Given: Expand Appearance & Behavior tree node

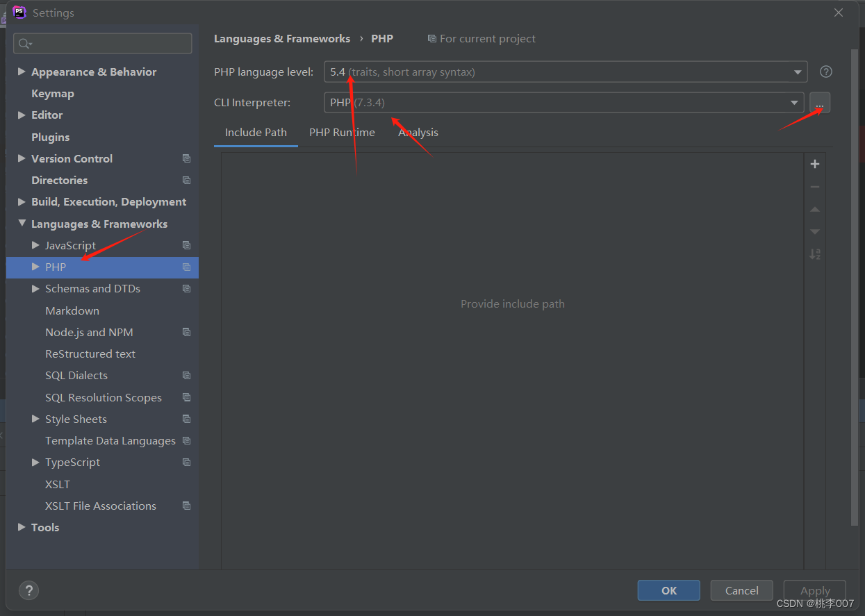Looking at the screenshot, I should coord(22,72).
